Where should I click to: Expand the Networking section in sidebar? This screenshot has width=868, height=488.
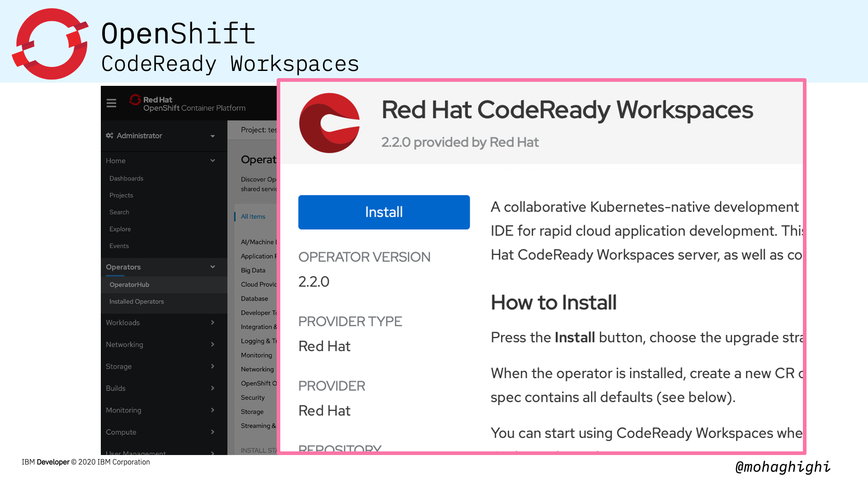tap(164, 344)
